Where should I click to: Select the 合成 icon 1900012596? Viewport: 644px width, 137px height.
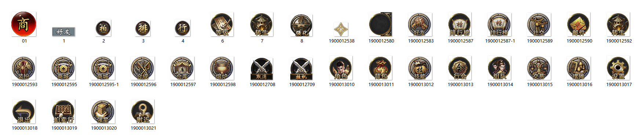(x=143, y=68)
